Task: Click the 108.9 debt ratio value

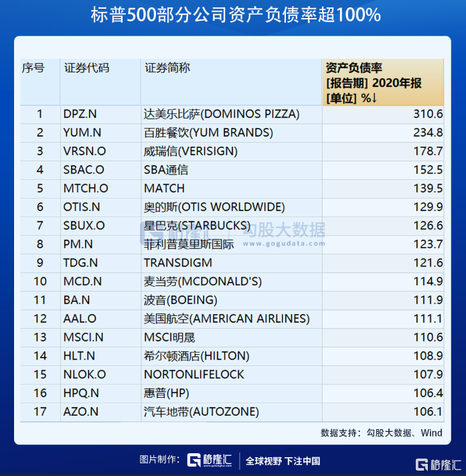Action: [428, 356]
